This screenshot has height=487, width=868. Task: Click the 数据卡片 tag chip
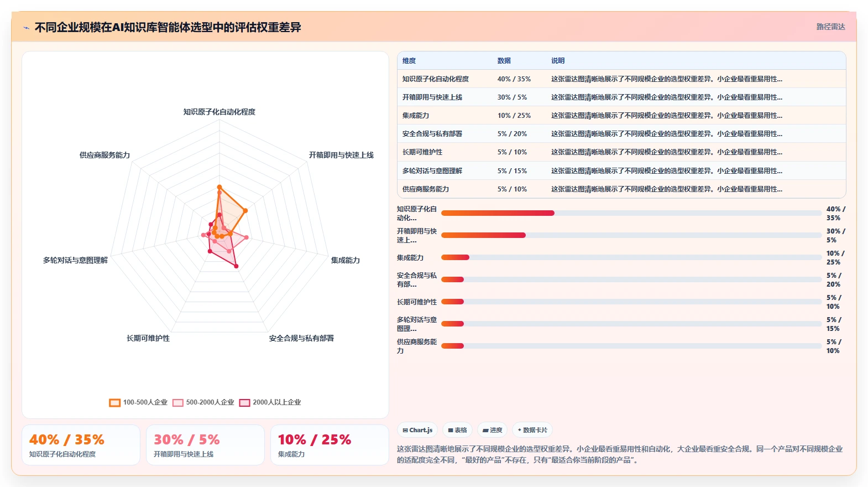[x=532, y=430]
